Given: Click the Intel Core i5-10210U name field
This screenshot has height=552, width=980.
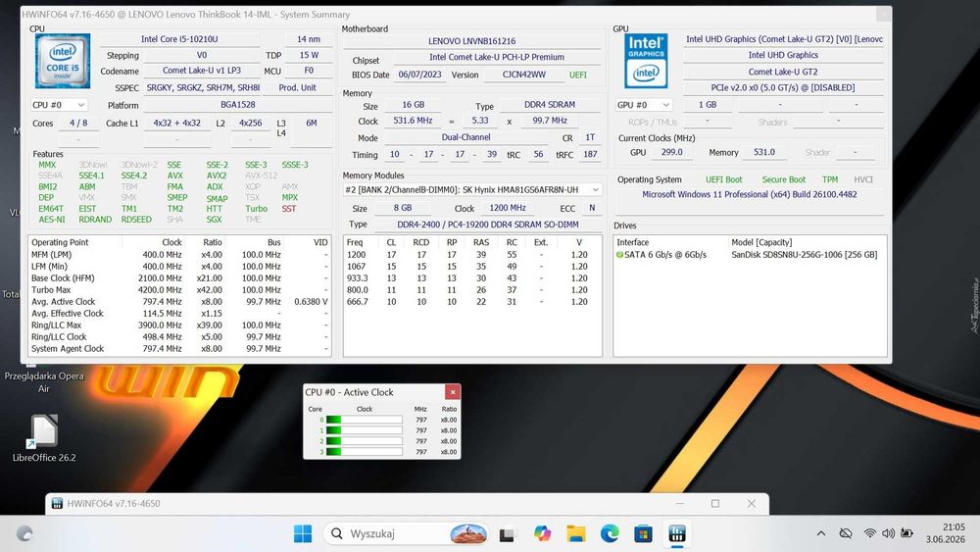Looking at the screenshot, I should 179,39.
